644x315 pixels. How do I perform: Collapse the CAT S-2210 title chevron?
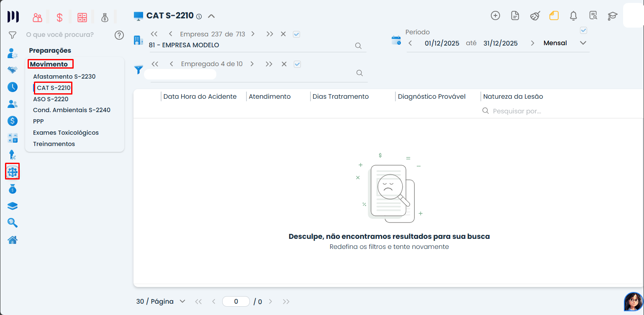pos(211,16)
